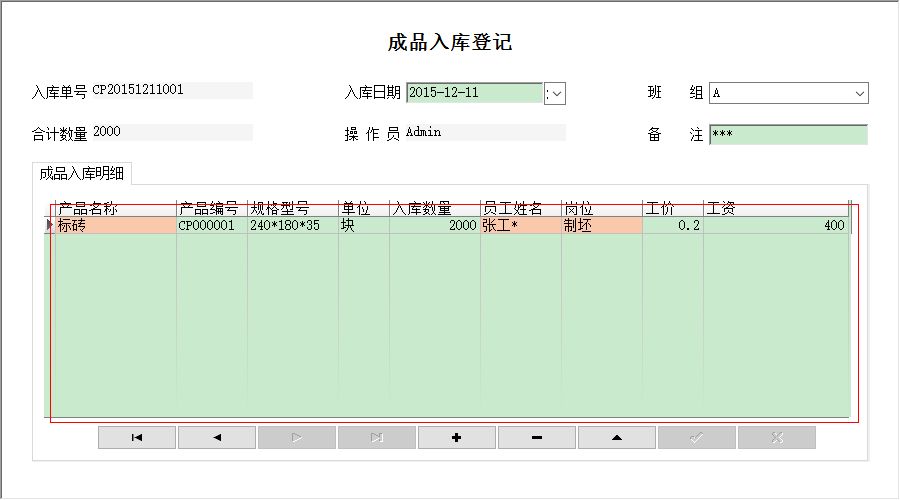Cancel edit with X button

(x=777, y=437)
